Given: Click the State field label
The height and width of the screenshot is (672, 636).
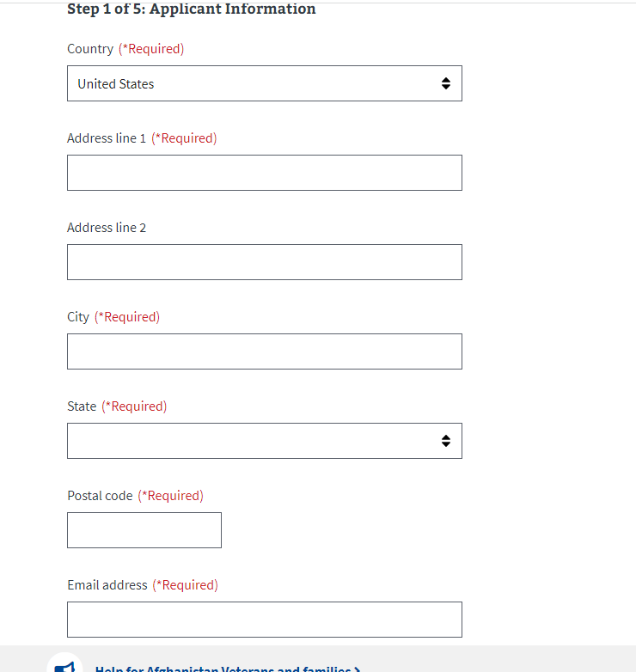Looking at the screenshot, I should [x=82, y=406].
